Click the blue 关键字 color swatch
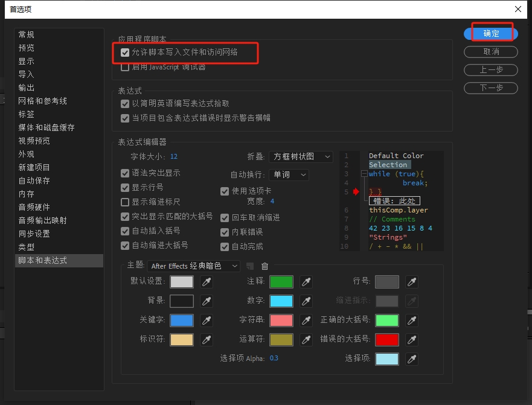The width and height of the screenshot is (532, 405). pyautogui.click(x=181, y=320)
